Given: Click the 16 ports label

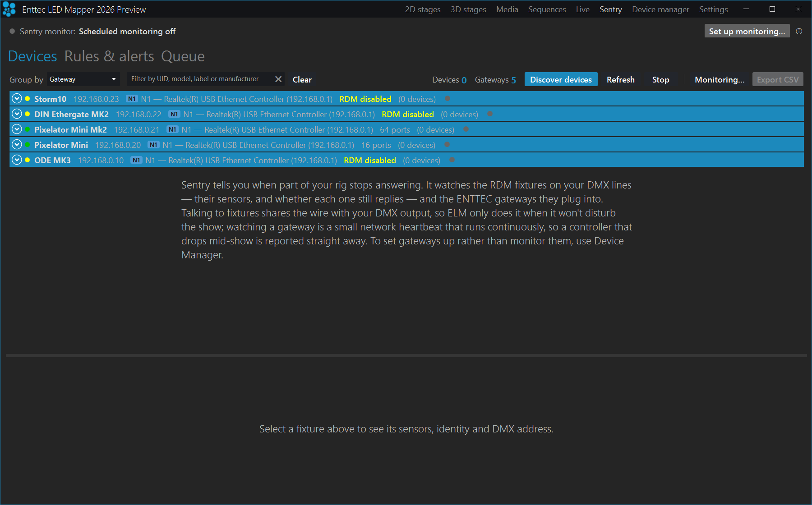Looking at the screenshot, I should coord(376,145).
